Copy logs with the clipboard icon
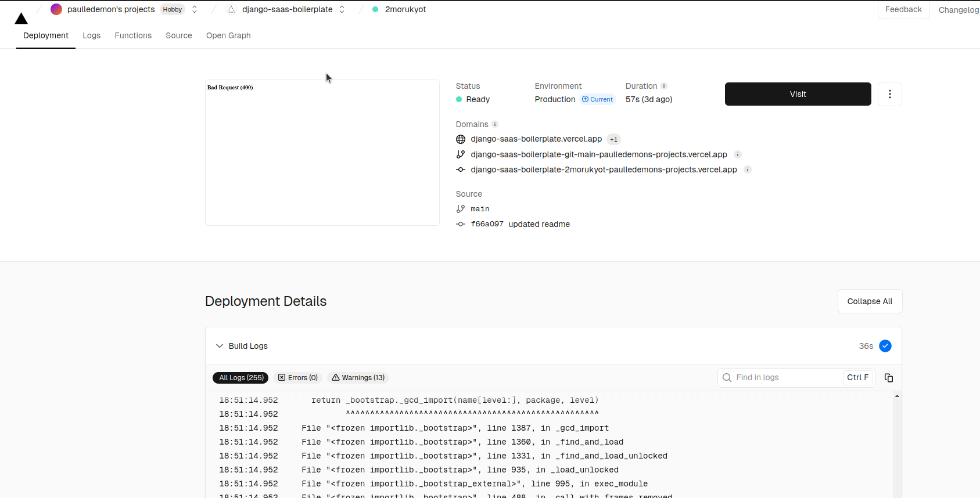 pos(889,378)
